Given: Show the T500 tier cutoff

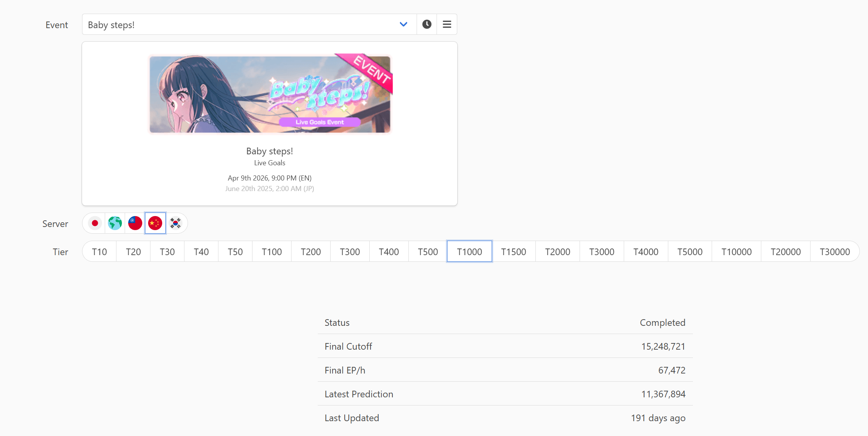Looking at the screenshot, I should pyautogui.click(x=428, y=252).
